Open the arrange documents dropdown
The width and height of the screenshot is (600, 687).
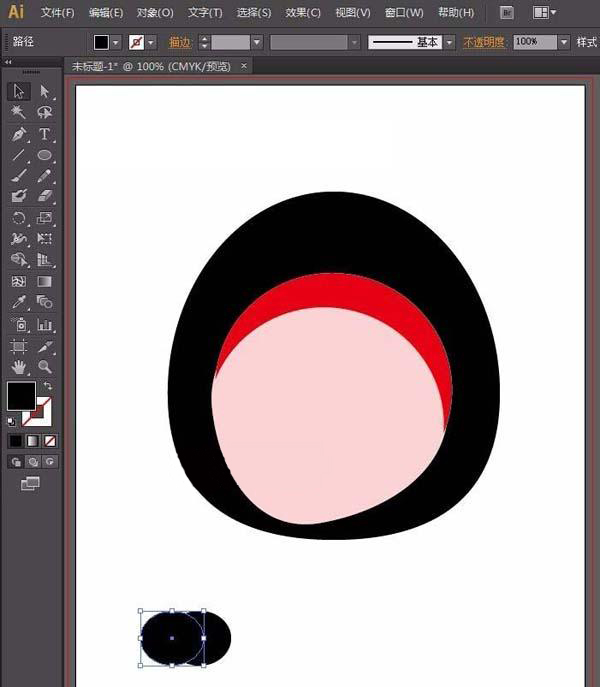click(545, 12)
